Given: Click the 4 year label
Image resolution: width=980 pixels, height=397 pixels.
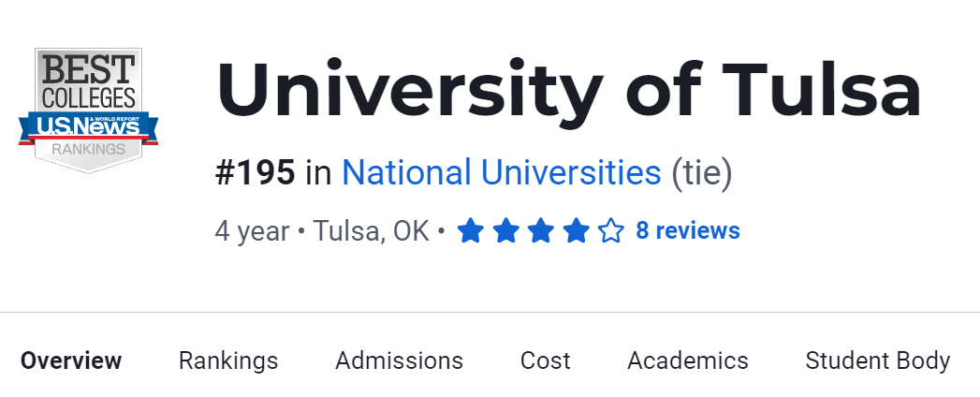Looking at the screenshot, I should pos(252,230).
